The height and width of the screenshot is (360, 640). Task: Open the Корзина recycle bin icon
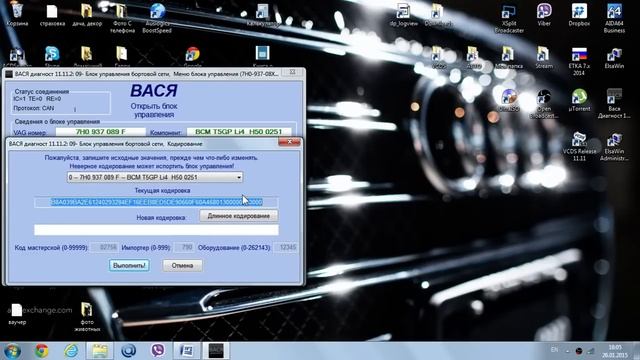tap(17, 14)
